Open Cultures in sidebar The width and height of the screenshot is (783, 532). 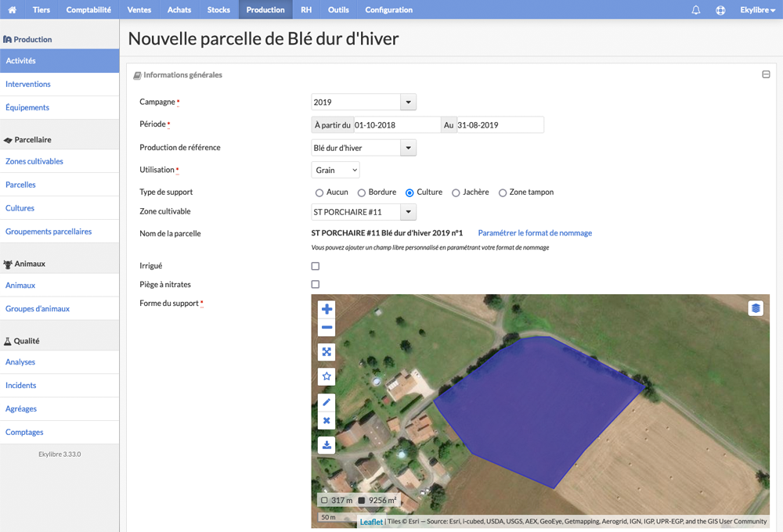[x=60, y=208]
